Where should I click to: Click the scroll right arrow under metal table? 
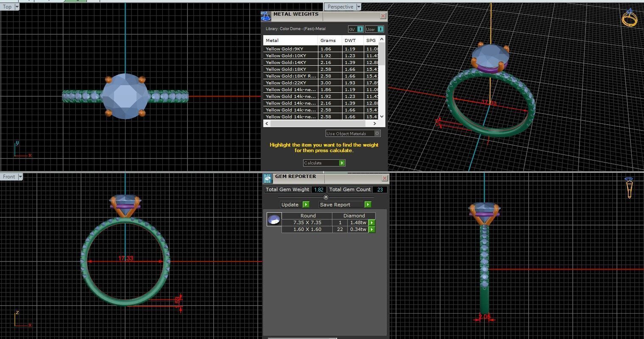(x=375, y=124)
